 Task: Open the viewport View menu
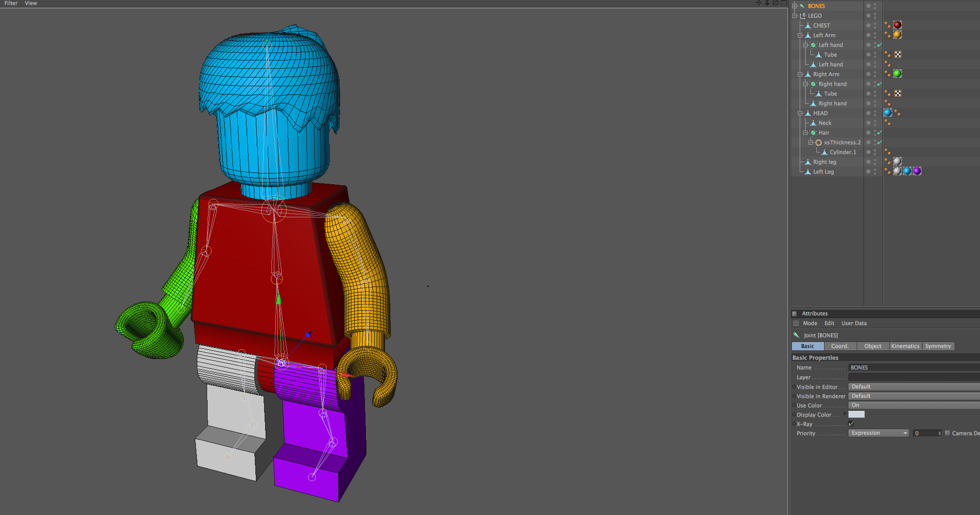point(31,3)
